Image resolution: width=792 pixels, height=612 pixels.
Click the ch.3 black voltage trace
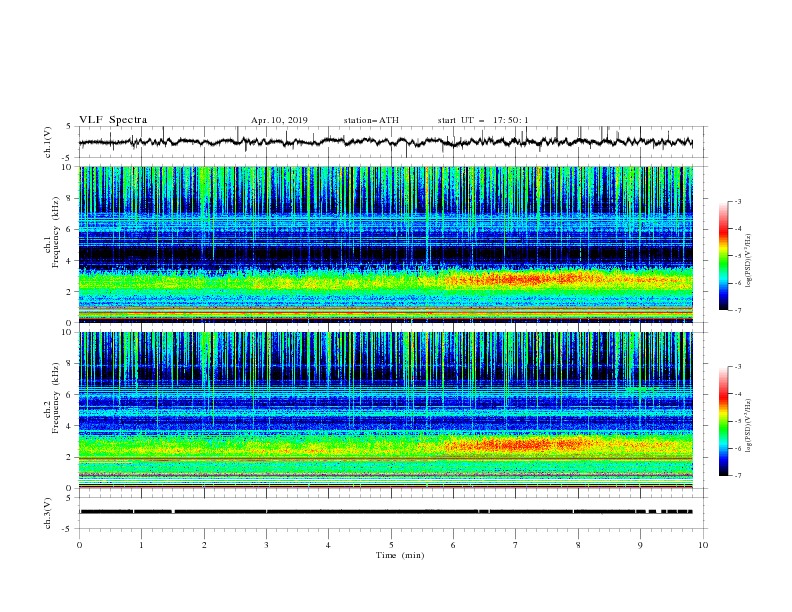[x=385, y=512]
